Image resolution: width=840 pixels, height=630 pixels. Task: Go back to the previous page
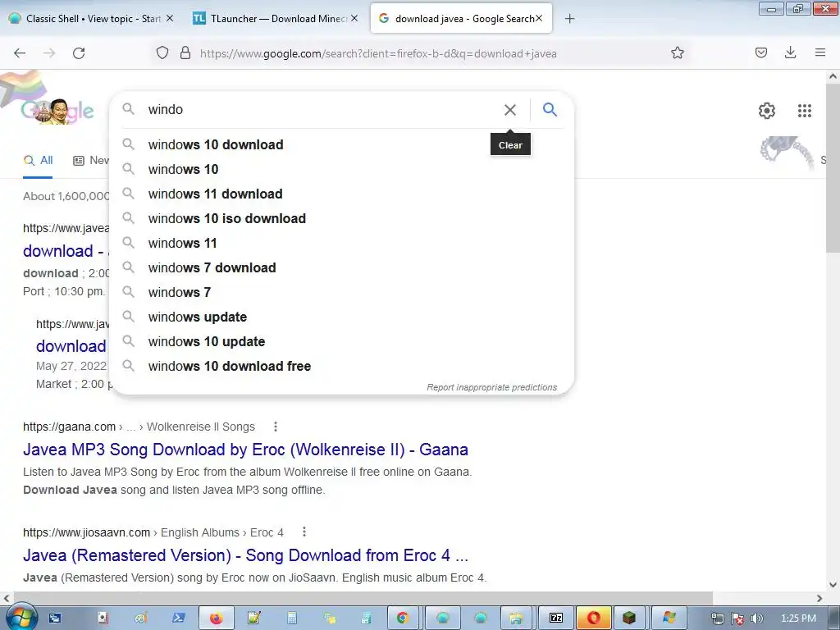pos(20,53)
